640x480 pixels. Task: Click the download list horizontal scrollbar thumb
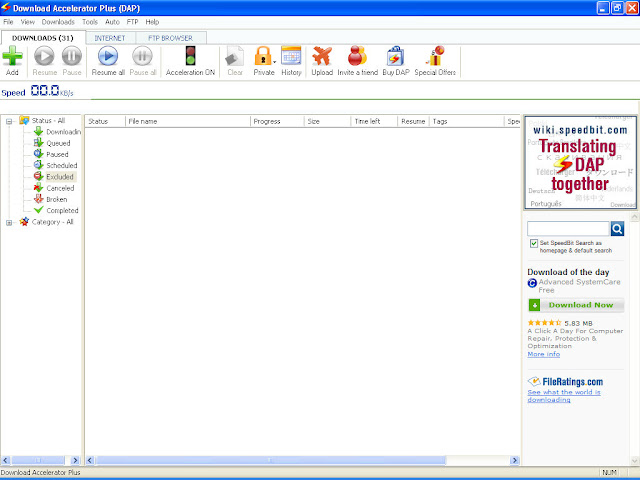pos(270,460)
